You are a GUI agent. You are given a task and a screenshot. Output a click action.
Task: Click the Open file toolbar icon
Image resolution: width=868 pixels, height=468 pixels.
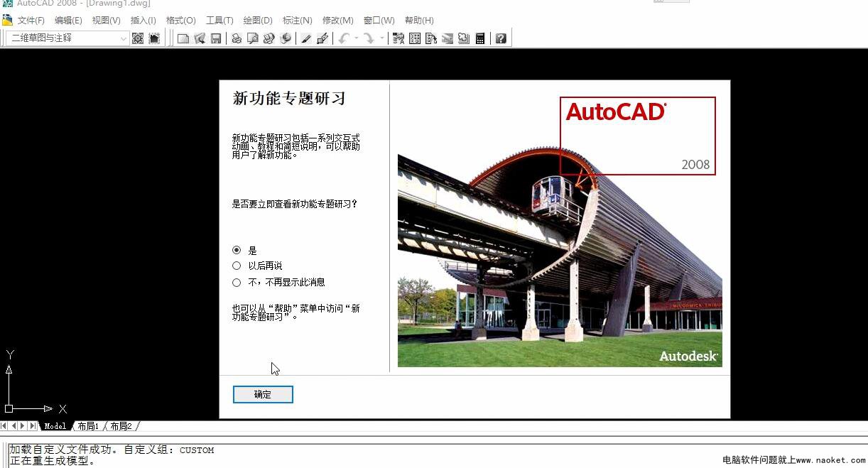tap(200, 38)
